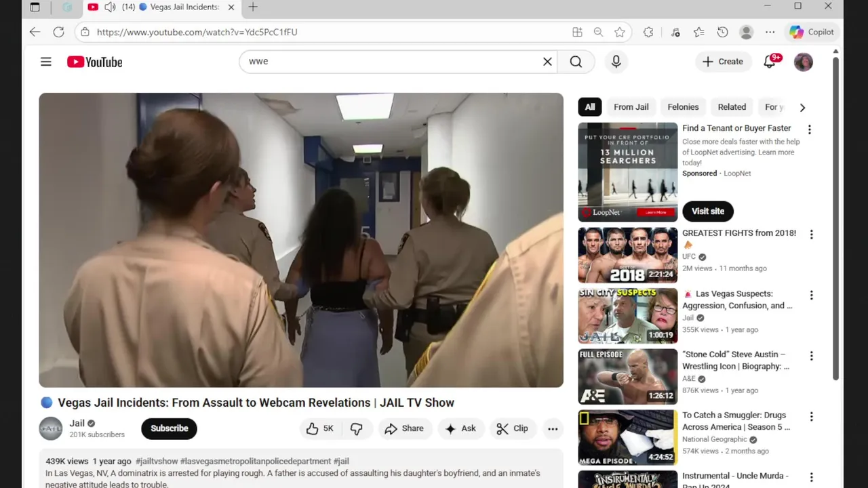
Task: Open the favorites list icon
Action: (x=699, y=32)
